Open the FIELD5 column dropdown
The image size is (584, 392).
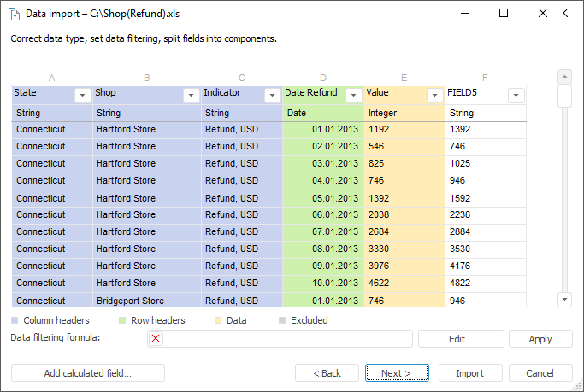tap(516, 96)
